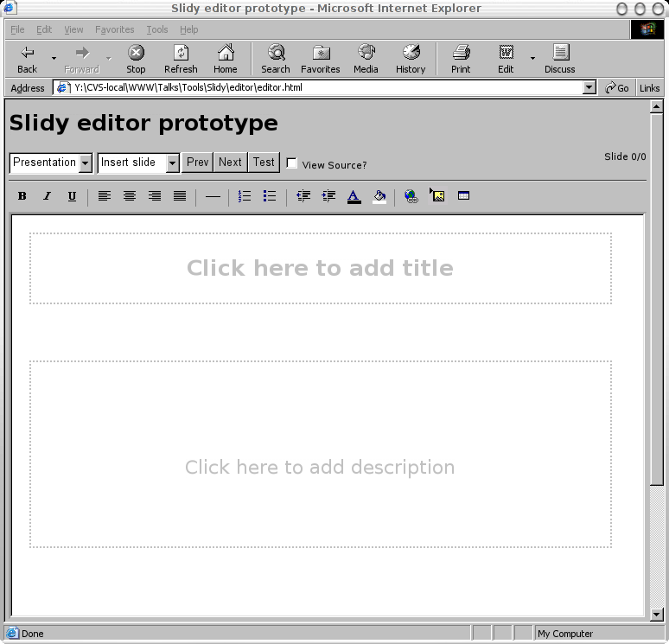Insert a horizontal rule
This screenshot has height=644, width=669.
coord(213,196)
